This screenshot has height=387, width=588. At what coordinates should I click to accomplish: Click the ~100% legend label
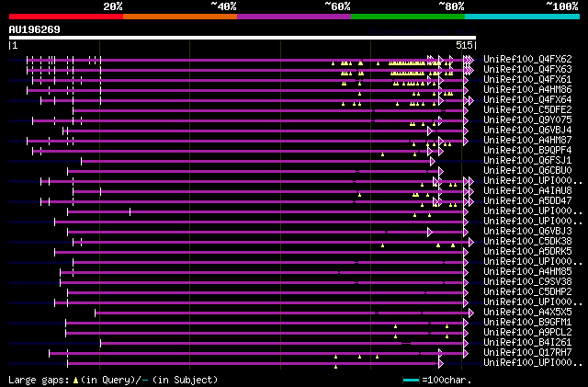tap(562, 6)
